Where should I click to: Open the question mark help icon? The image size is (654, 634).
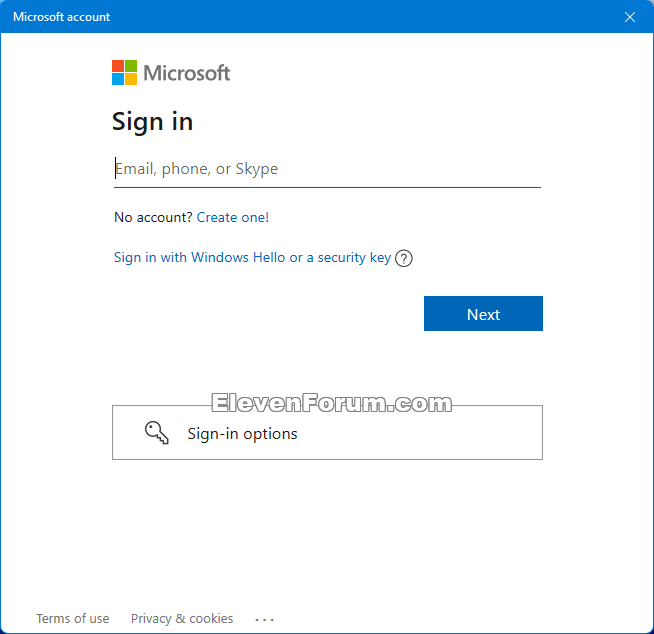pos(404,258)
